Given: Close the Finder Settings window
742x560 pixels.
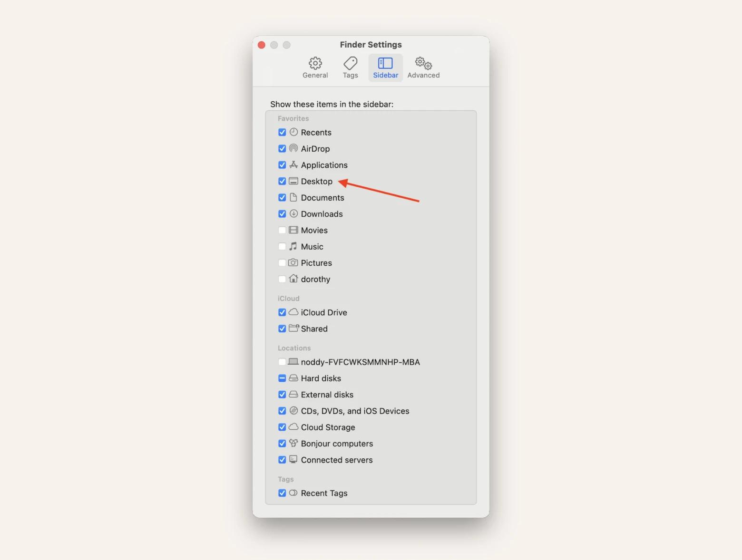Looking at the screenshot, I should [x=262, y=45].
